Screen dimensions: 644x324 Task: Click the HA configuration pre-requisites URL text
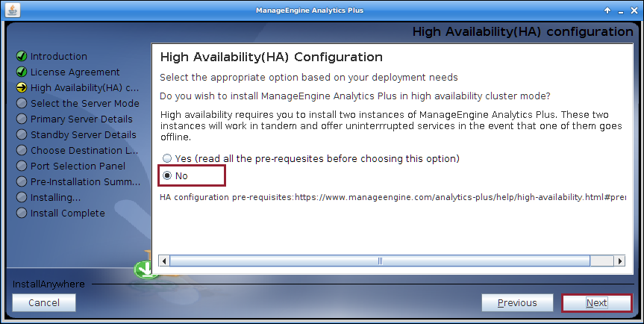coord(393,197)
